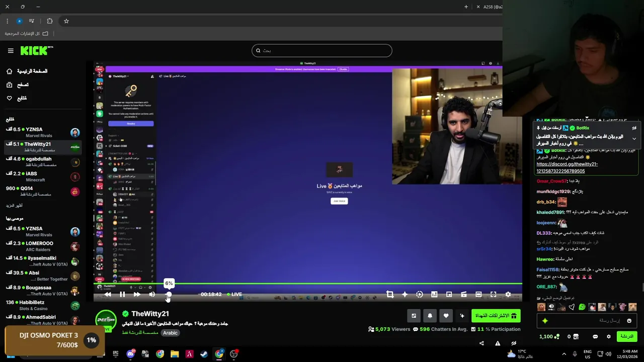The width and height of the screenshot is (644, 362).
Task: Jump to LIVE in the player
Action: [234, 294]
